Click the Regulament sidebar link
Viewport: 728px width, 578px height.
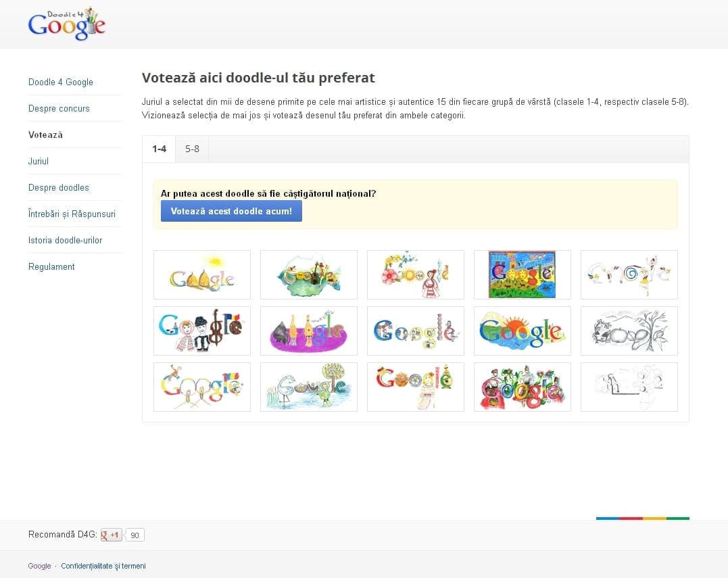pyautogui.click(x=51, y=266)
